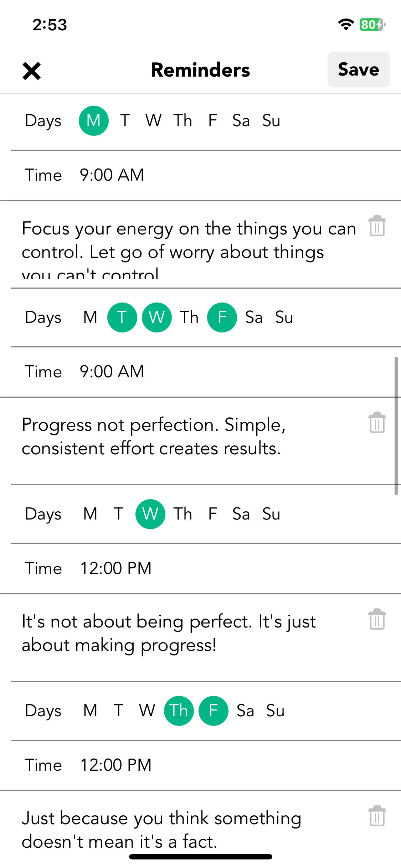The image size is (401, 868).
Task: Delete the 'Focus your energy' reminder
Action: click(x=377, y=226)
